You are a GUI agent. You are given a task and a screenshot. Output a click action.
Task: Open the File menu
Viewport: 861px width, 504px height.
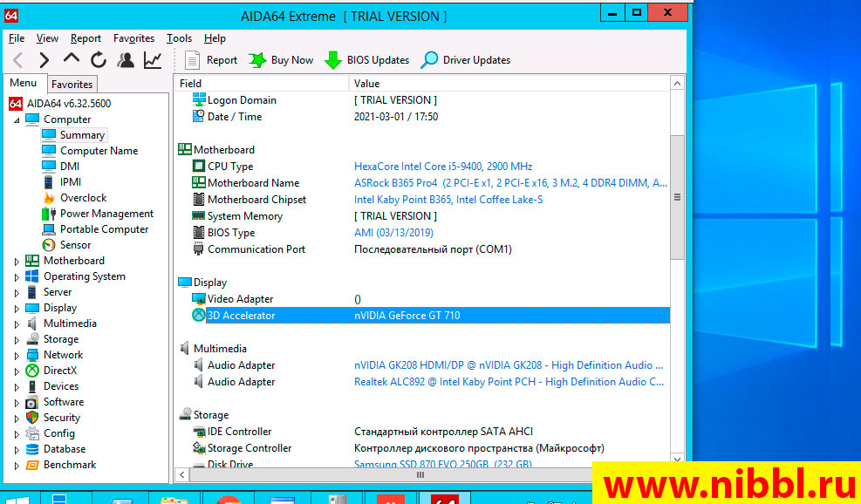(17, 38)
